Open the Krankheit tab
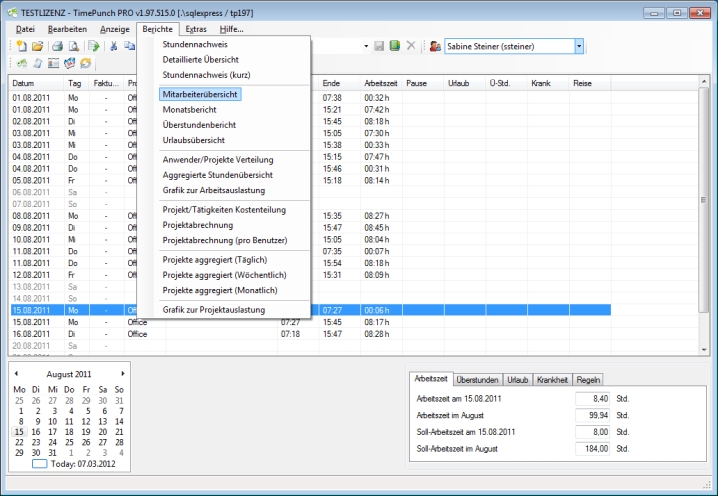Screen dimensions: 718x496 click(553, 380)
